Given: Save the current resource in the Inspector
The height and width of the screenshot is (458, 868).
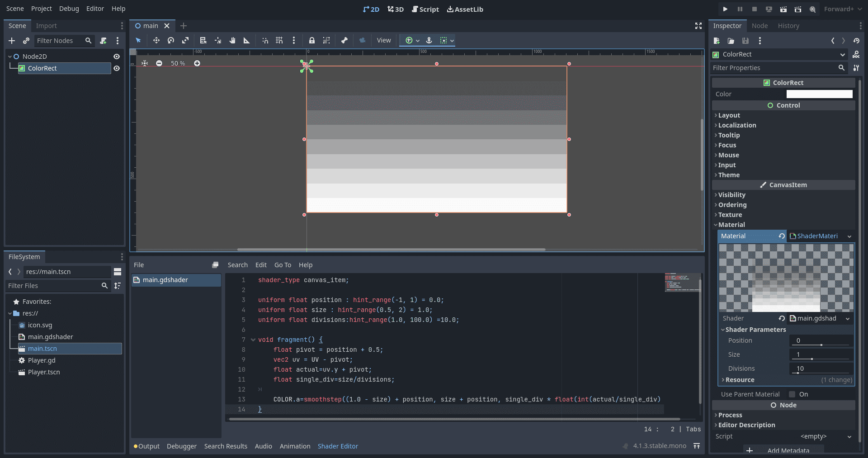Looking at the screenshot, I should [745, 41].
